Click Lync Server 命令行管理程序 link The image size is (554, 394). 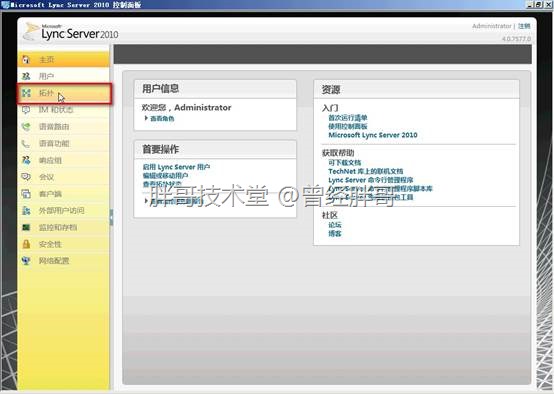pos(371,180)
